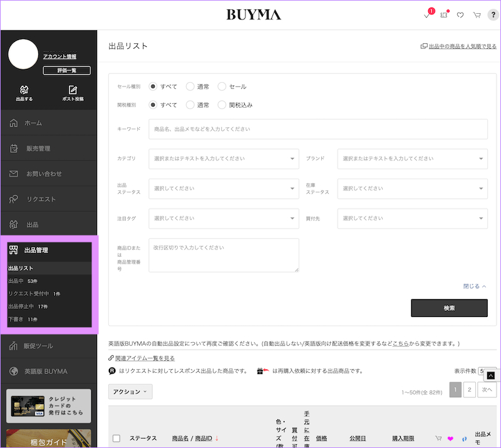Open the ブランド dropdown

(412, 159)
